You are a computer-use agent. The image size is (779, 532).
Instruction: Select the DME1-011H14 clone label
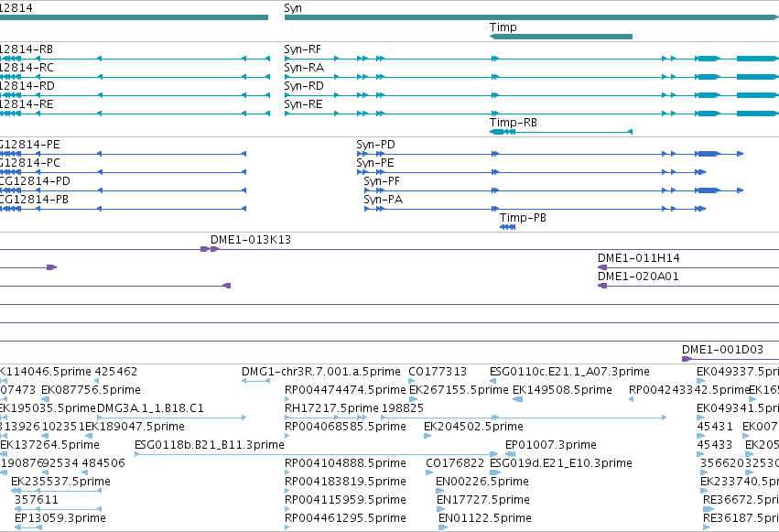[638, 258]
